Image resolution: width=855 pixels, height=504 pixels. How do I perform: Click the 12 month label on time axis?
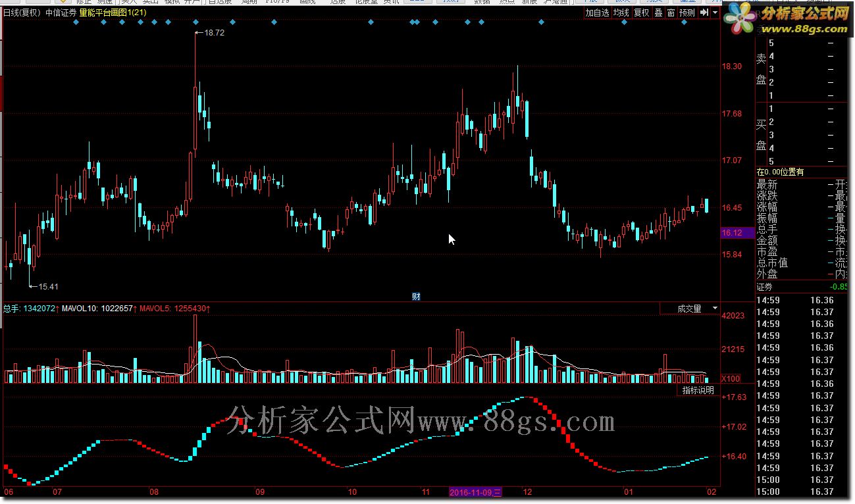(527, 492)
